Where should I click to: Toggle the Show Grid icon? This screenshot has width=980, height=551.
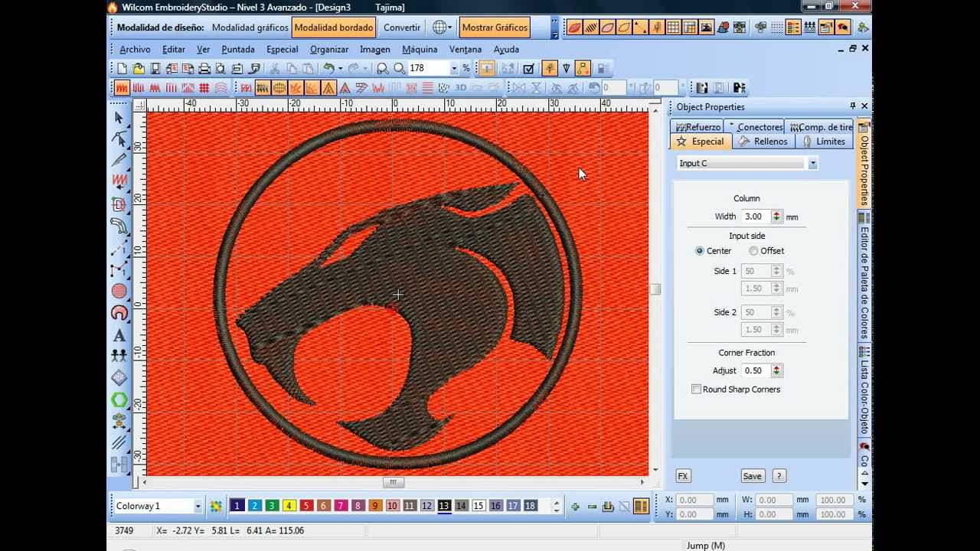click(673, 27)
